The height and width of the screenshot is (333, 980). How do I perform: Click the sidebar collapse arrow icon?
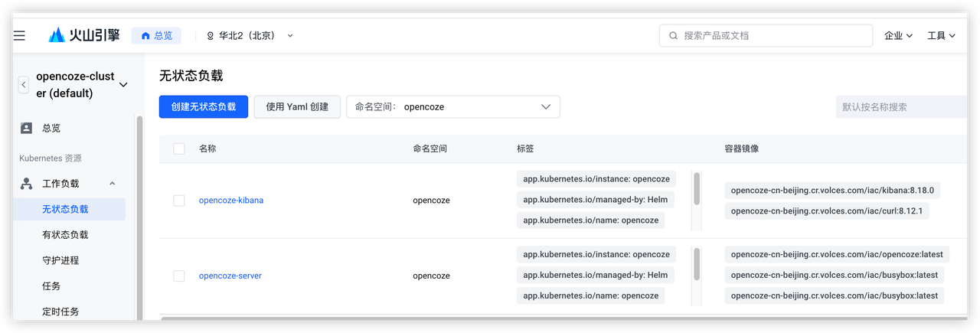coord(24,85)
